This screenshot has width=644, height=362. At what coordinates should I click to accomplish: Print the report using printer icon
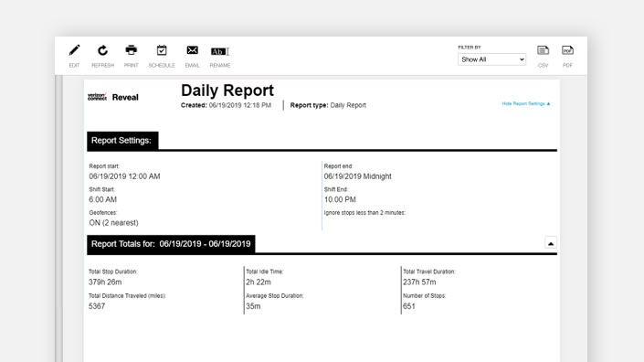point(131,50)
